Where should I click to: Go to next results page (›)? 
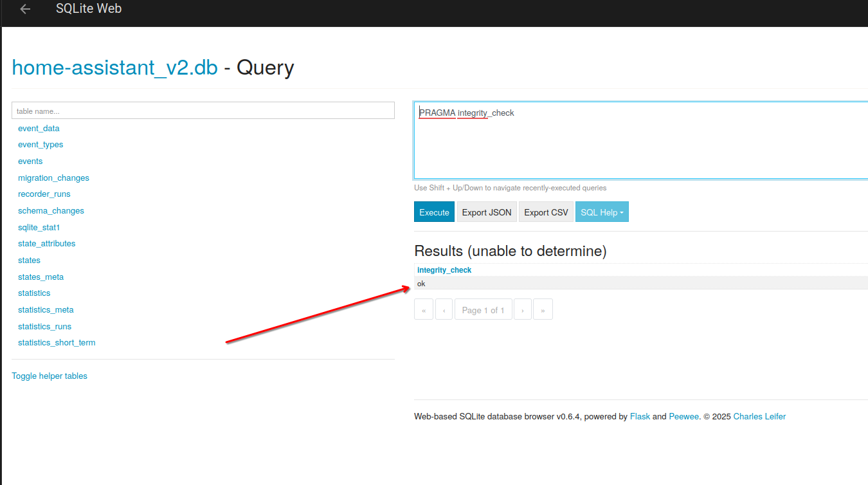click(x=523, y=309)
